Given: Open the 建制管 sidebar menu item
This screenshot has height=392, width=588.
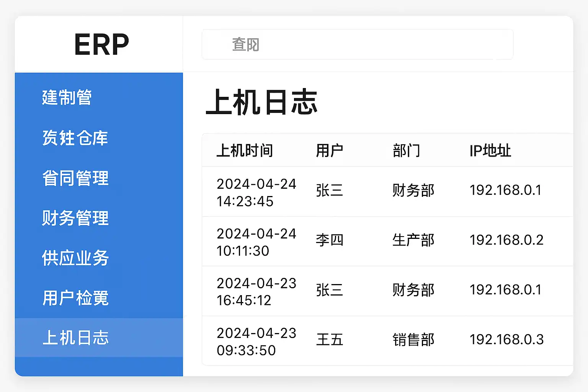Looking at the screenshot, I should click(67, 97).
